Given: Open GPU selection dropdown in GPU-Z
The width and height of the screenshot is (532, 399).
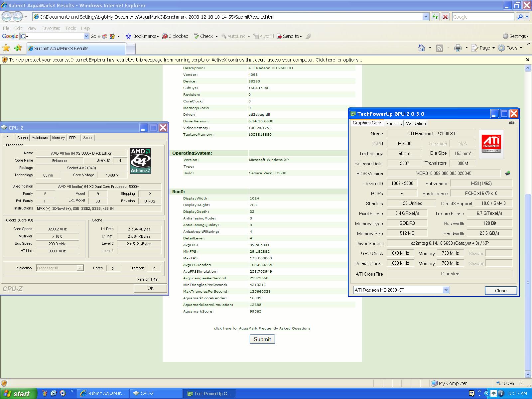Looking at the screenshot, I should (x=446, y=290).
